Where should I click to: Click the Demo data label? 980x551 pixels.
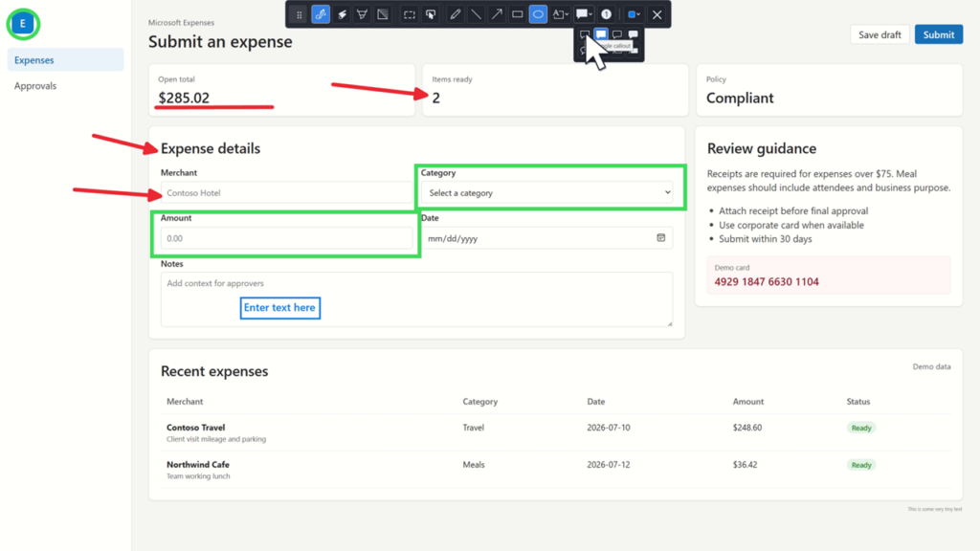(931, 366)
